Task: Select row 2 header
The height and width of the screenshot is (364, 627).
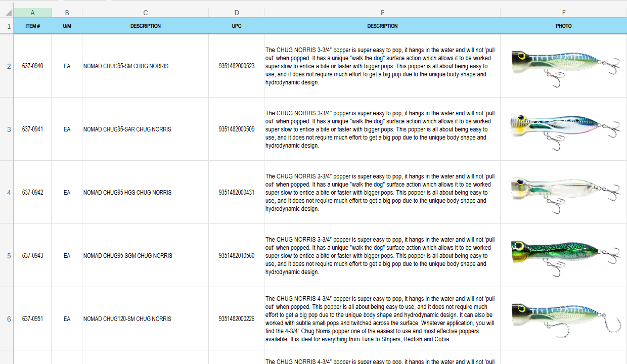Action: pos(7,66)
